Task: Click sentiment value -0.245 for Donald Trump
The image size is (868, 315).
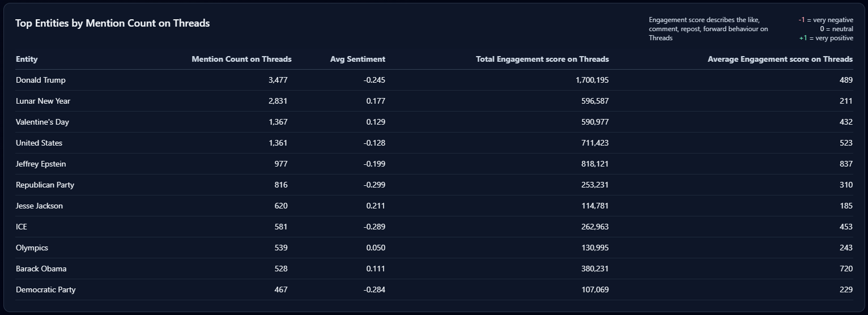Action: [x=375, y=80]
